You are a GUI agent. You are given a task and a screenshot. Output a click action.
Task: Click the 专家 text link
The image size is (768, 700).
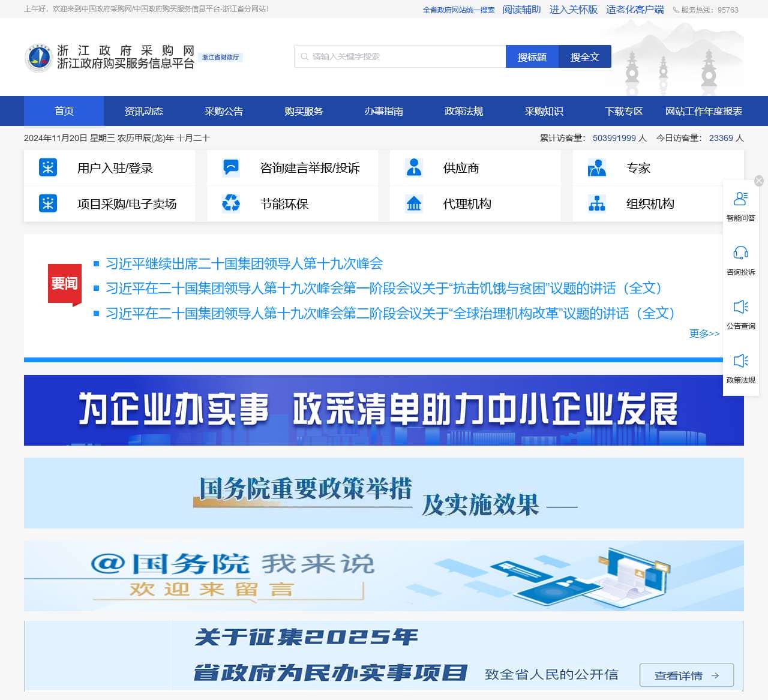(638, 168)
